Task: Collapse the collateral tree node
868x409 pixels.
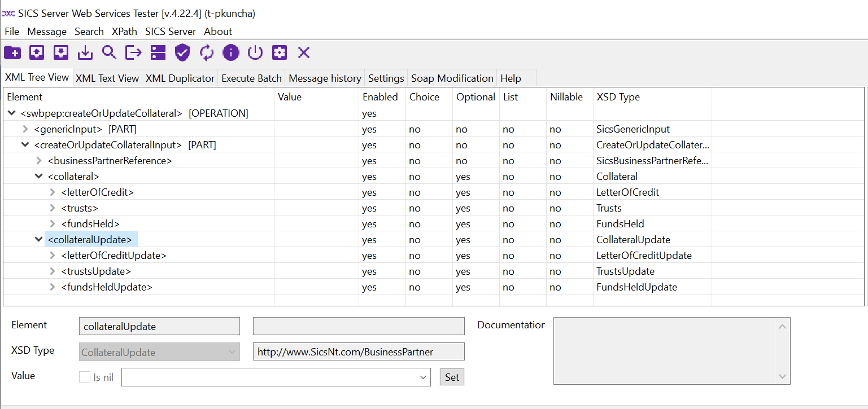Action: coord(38,177)
